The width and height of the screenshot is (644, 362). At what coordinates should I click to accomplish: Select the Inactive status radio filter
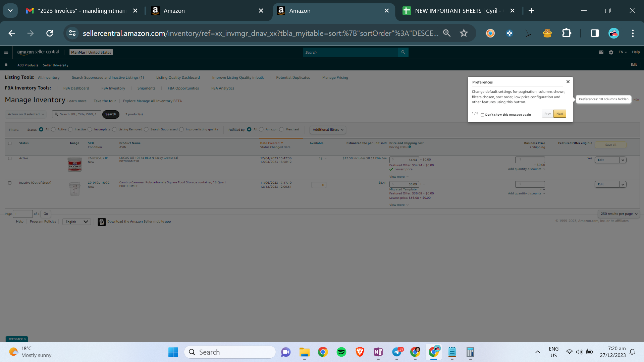(70, 129)
